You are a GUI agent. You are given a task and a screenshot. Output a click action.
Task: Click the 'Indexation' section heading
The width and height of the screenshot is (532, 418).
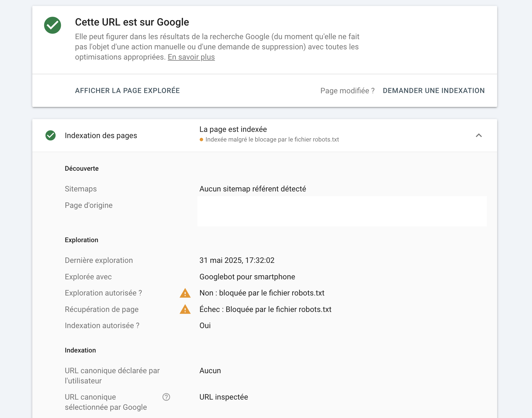tap(80, 350)
